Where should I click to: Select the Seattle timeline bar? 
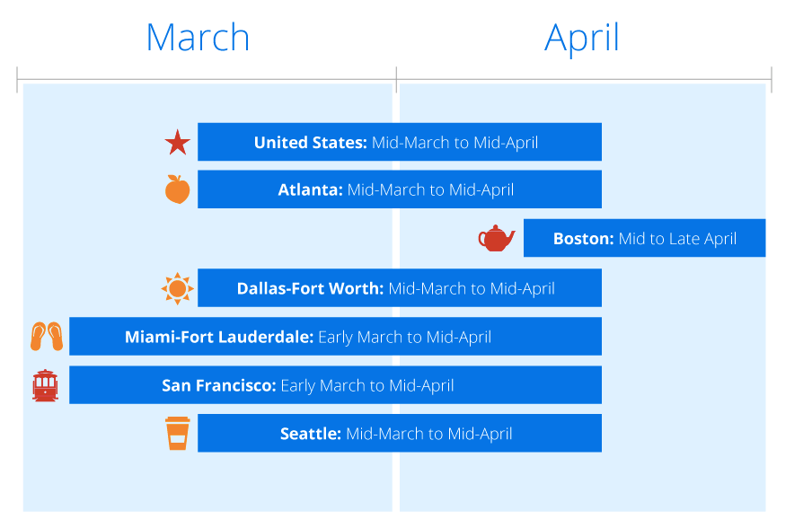point(400,434)
